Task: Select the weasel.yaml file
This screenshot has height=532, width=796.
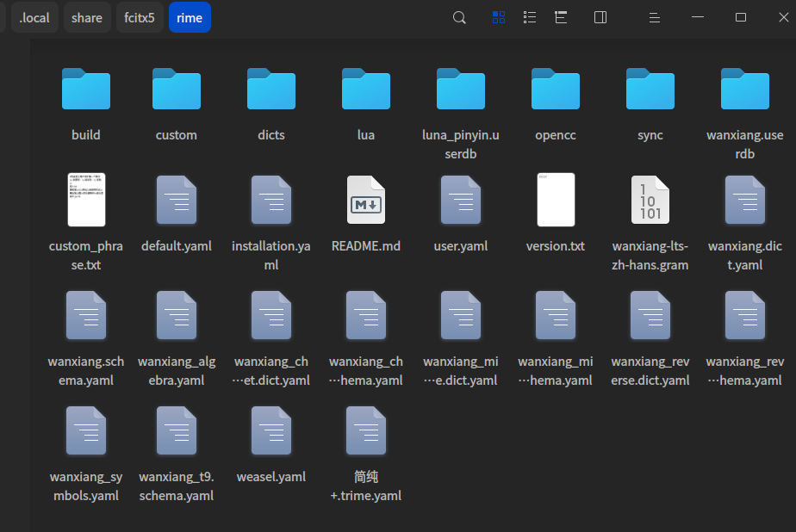Action: tap(271, 431)
